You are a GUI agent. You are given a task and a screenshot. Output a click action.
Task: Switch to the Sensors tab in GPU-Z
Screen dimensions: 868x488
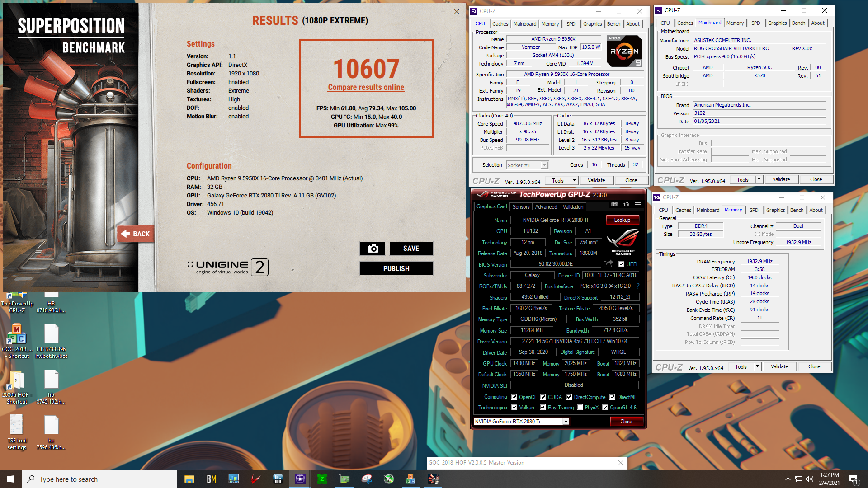(521, 207)
